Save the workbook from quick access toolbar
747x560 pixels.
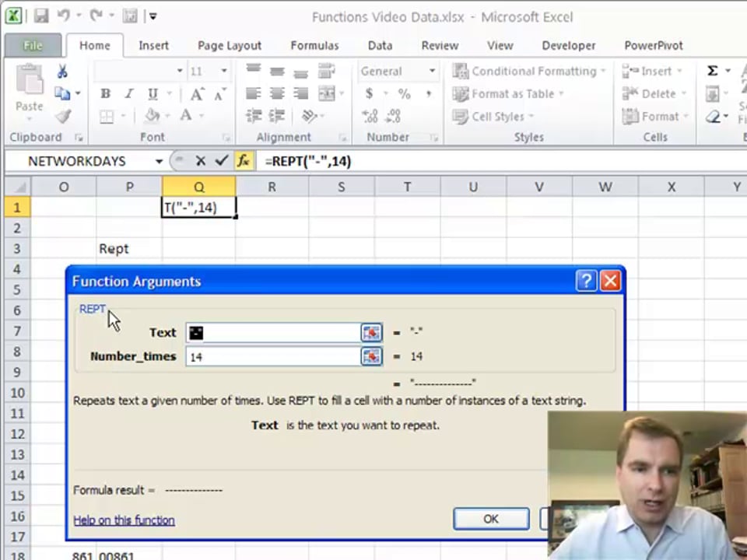pos(41,16)
